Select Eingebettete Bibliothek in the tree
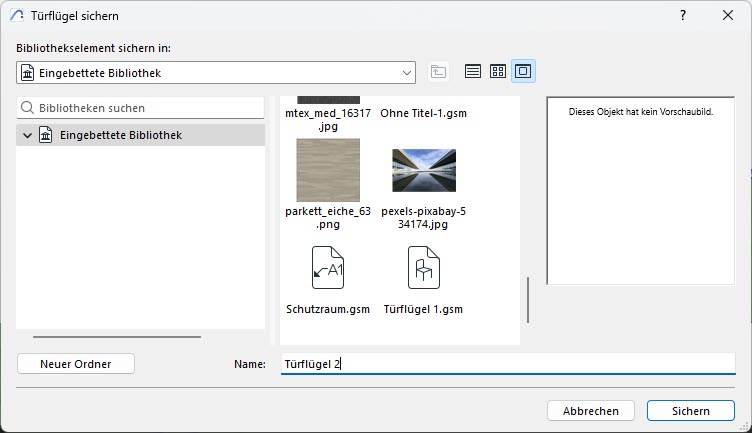This screenshot has width=752, height=433. point(141,135)
